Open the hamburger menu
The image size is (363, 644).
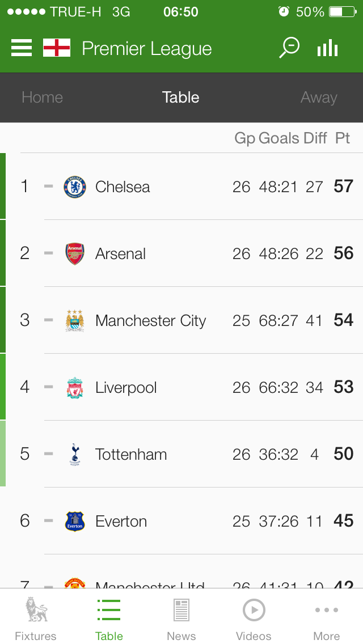tap(22, 49)
